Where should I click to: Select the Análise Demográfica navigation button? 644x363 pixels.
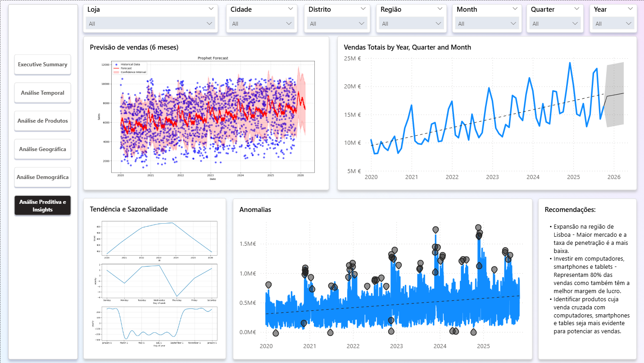tap(43, 177)
